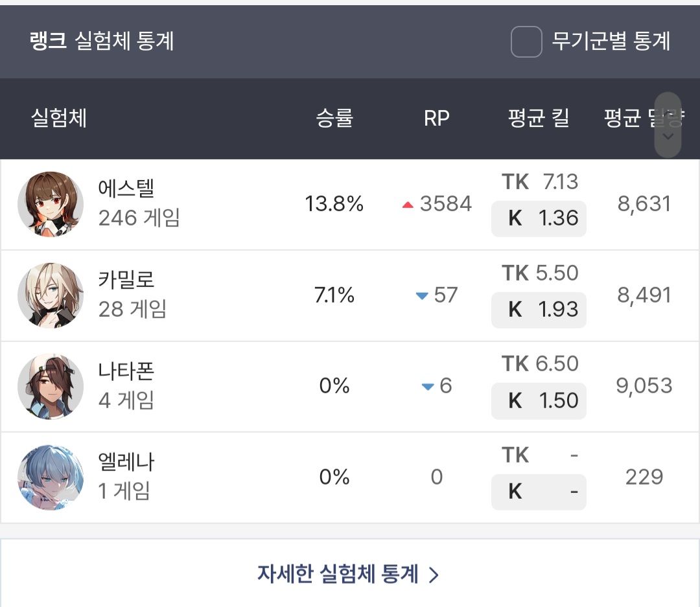Open the 자세한 실험체 통계 link
Viewport: 700px width, 607px height.
click(338, 574)
